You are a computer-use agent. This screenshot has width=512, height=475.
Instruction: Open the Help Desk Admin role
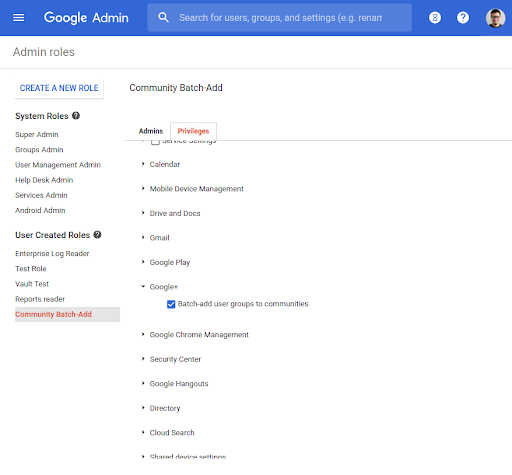pos(44,180)
